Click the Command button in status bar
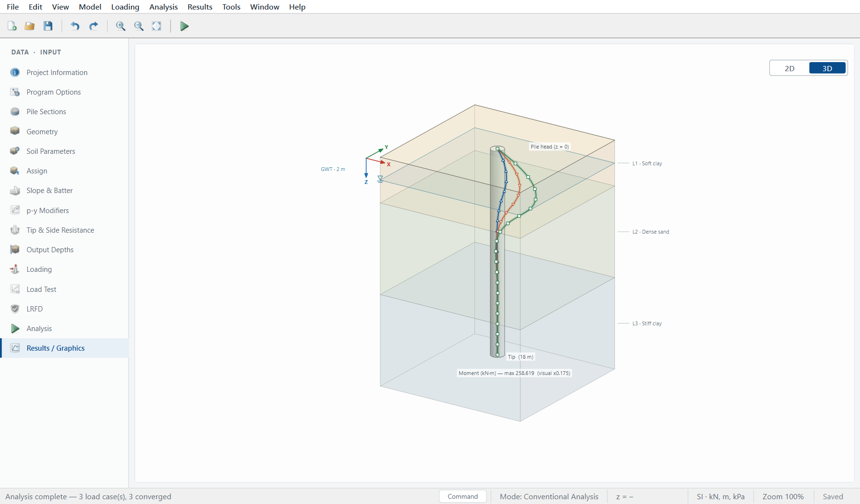This screenshot has width=860, height=504. click(x=462, y=496)
